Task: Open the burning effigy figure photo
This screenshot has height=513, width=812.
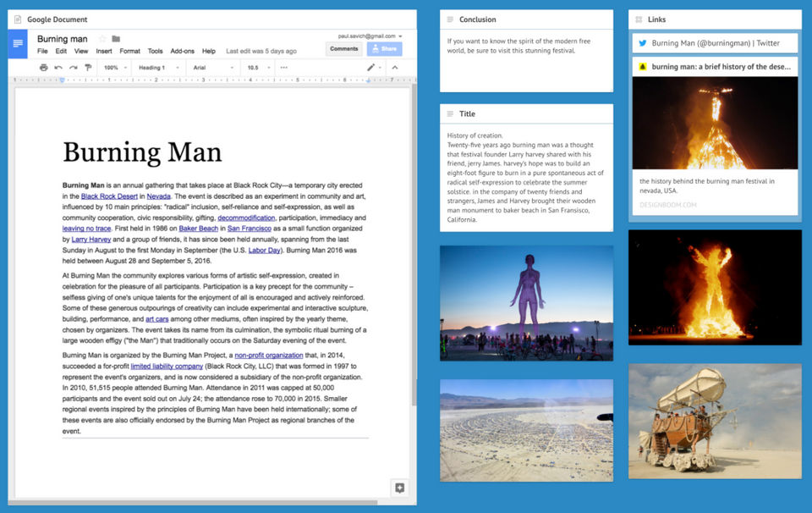Action: coord(715,288)
